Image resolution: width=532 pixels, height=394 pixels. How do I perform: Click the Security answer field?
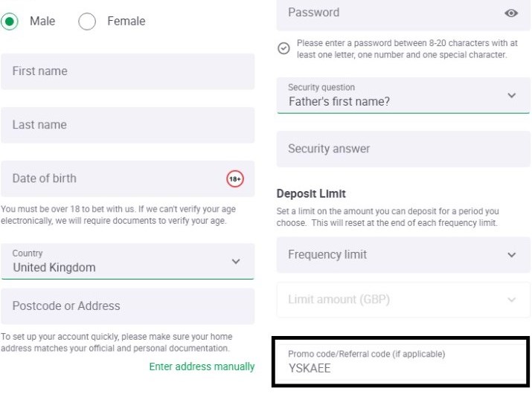tap(403, 149)
